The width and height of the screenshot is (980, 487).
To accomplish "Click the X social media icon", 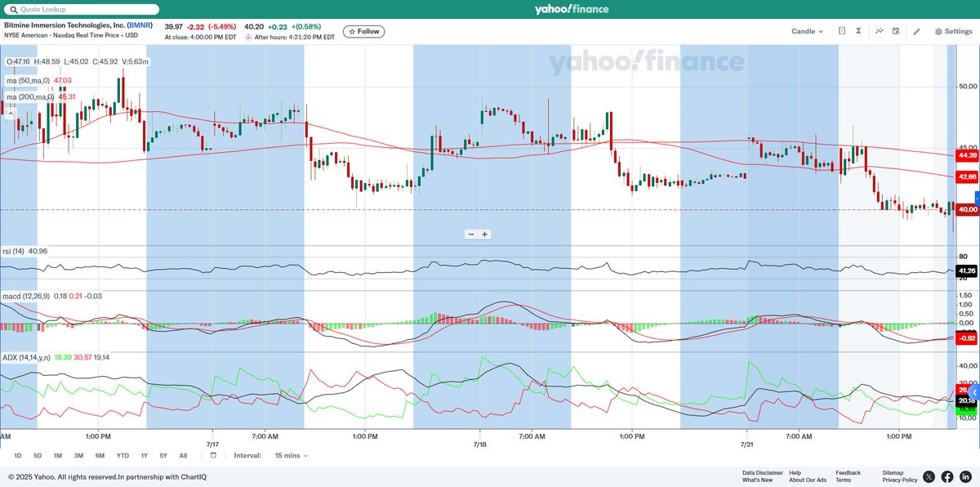I will click(929, 476).
